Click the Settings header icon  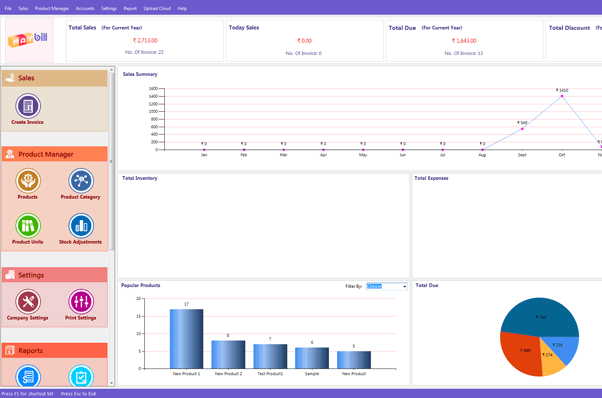tap(10, 275)
